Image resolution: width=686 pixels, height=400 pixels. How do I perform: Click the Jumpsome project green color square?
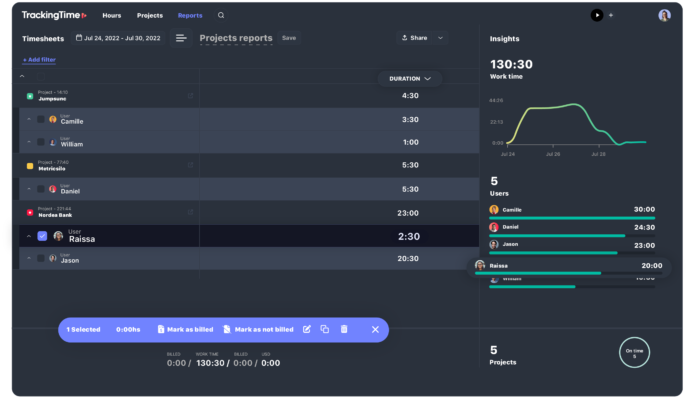(x=30, y=96)
